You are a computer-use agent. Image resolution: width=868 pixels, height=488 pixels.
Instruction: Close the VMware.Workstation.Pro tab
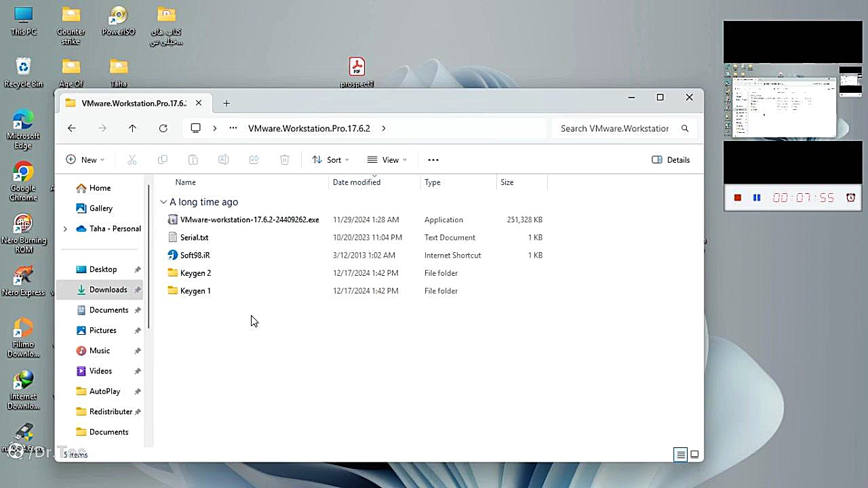coord(199,103)
